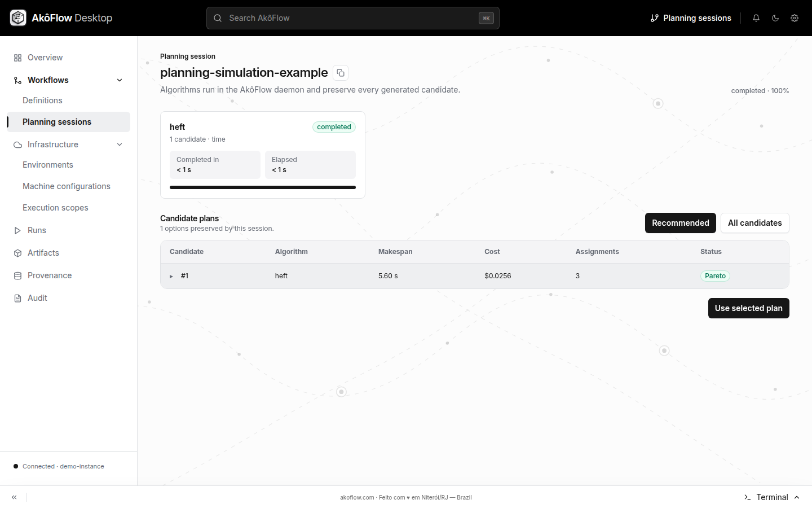Click the Runs play icon
Screen dimensions: 812x508
click(18, 230)
